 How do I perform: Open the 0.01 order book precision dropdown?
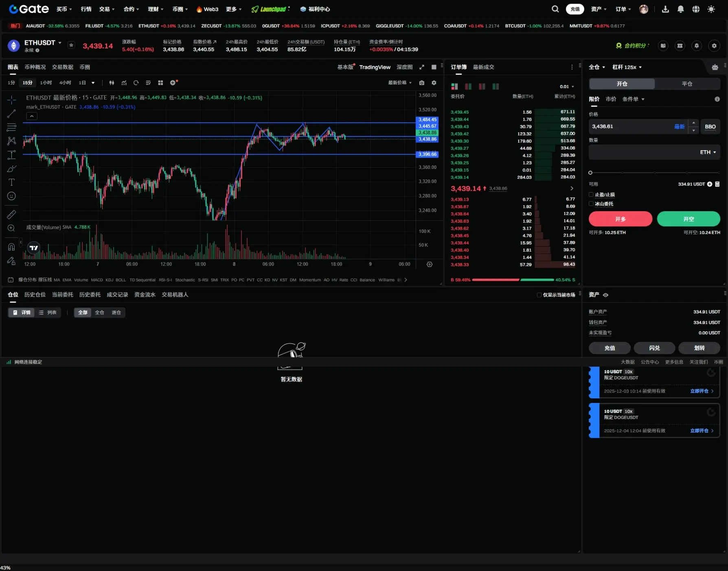[x=567, y=86]
